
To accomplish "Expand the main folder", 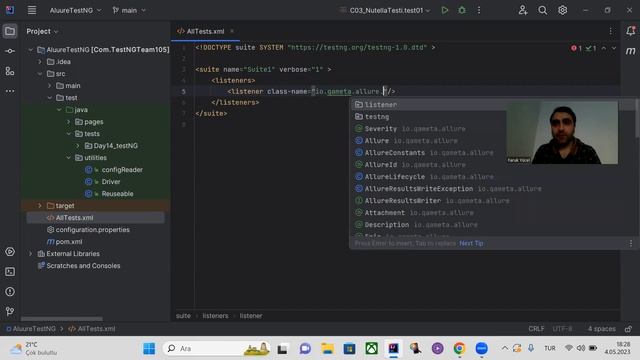I will pos(50,86).
